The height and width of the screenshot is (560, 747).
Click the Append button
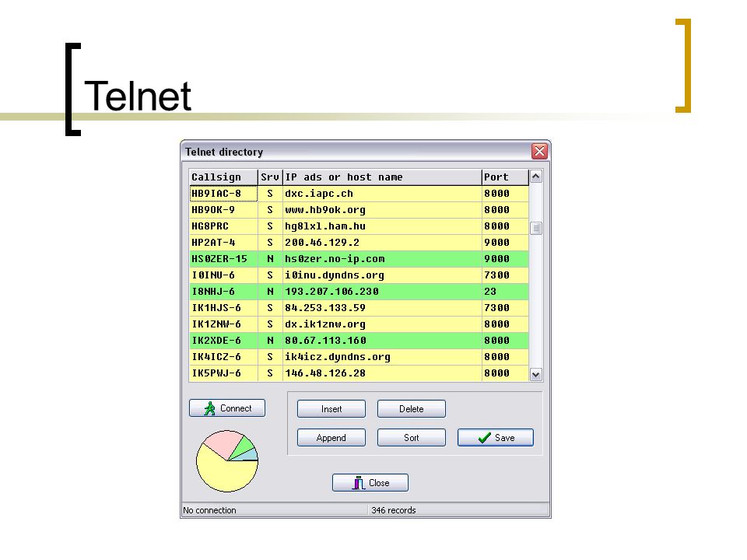tap(331, 438)
